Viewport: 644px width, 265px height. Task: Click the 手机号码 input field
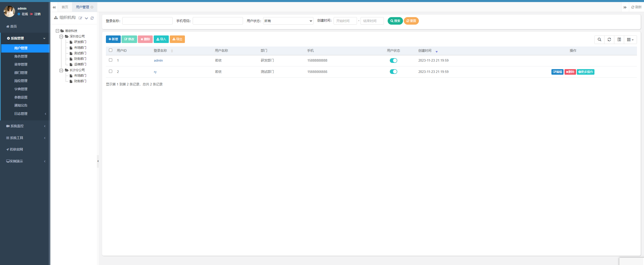tap(218, 21)
